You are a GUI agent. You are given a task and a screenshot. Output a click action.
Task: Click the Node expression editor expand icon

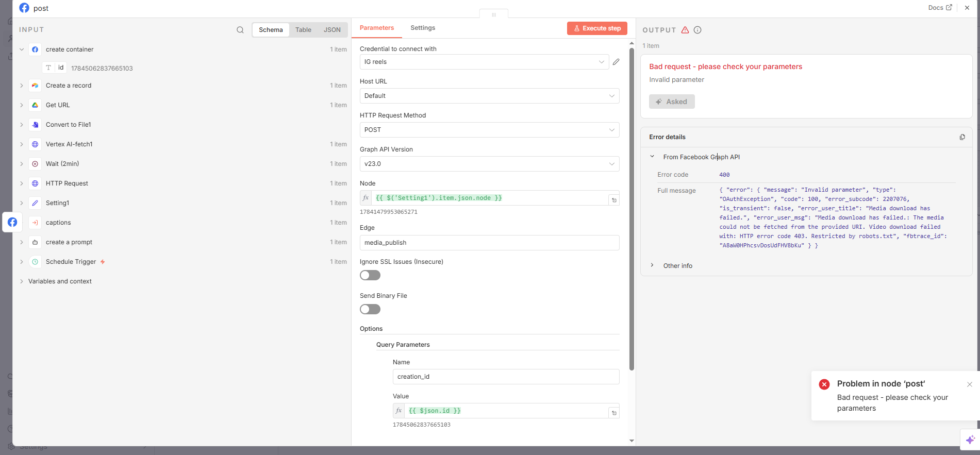coord(614,200)
